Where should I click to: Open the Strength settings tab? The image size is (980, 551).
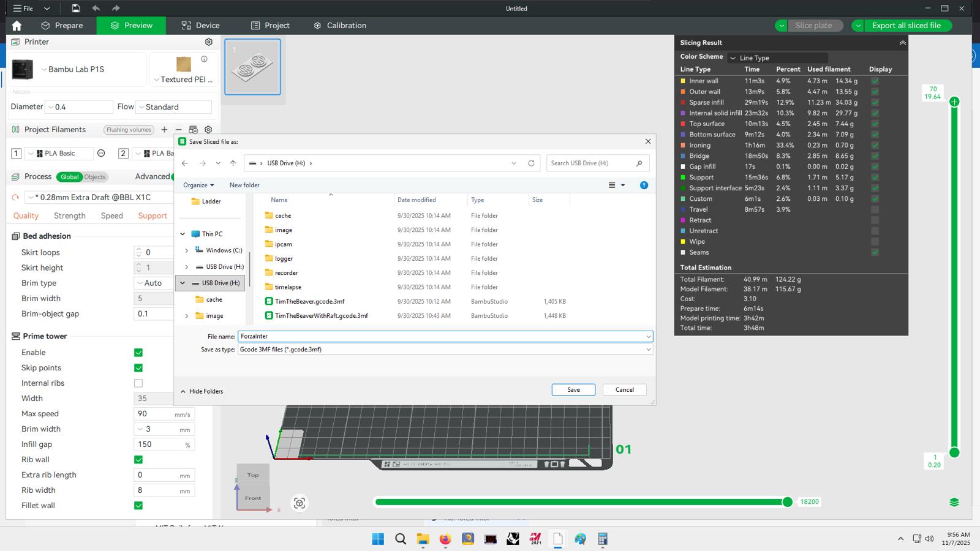point(70,216)
